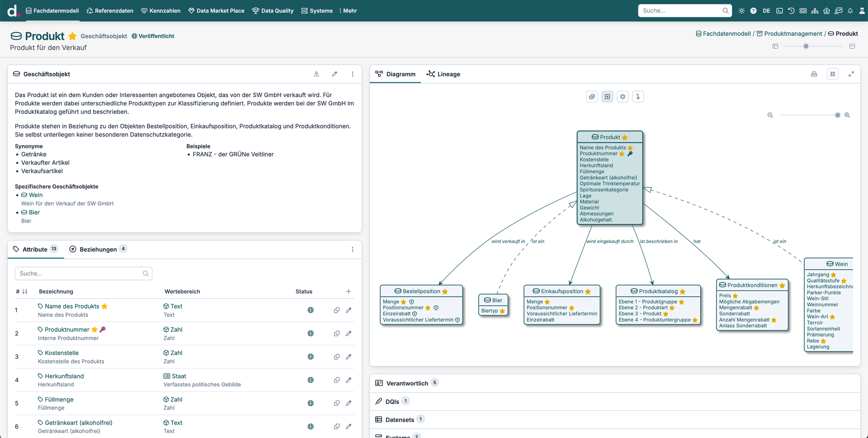868x438 pixels.
Task: Toggle the plus-box button in diagram toolbar
Action: click(607, 97)
